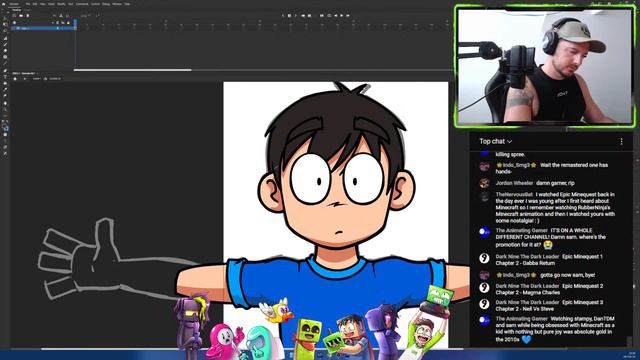Click "gotta go now sam, bye!" message
The image size is (640, 360).
(567, 275)
